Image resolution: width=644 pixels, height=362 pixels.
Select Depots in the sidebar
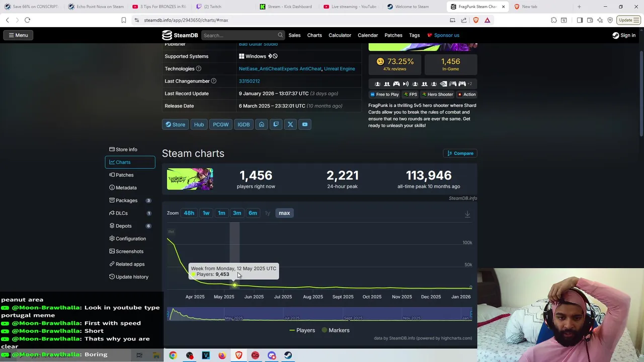click(130, 226)
